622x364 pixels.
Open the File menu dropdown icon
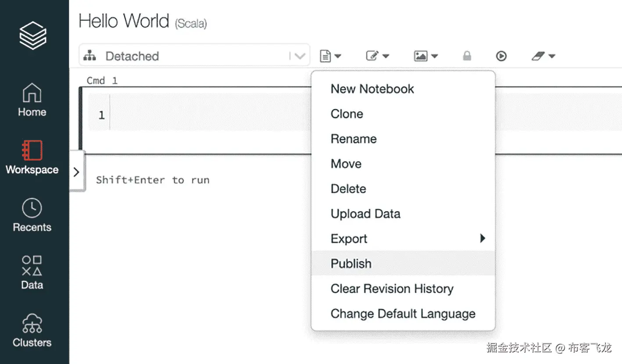[x=330, y=56]
